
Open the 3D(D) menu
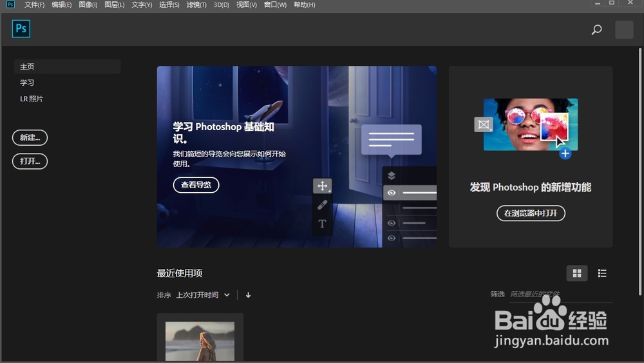[222, 5]
